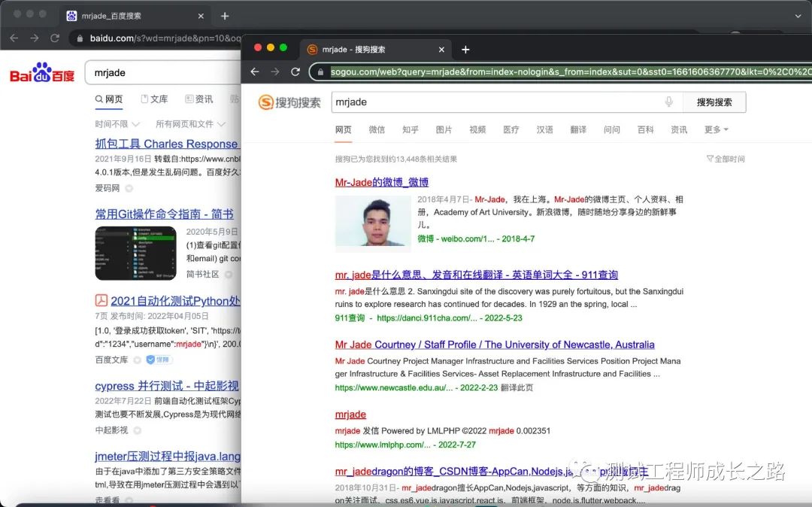812x507 pixels.
Task: Expand the 所有网页和文件 dropdown in Baidu
Action: [x=190, y=124]
